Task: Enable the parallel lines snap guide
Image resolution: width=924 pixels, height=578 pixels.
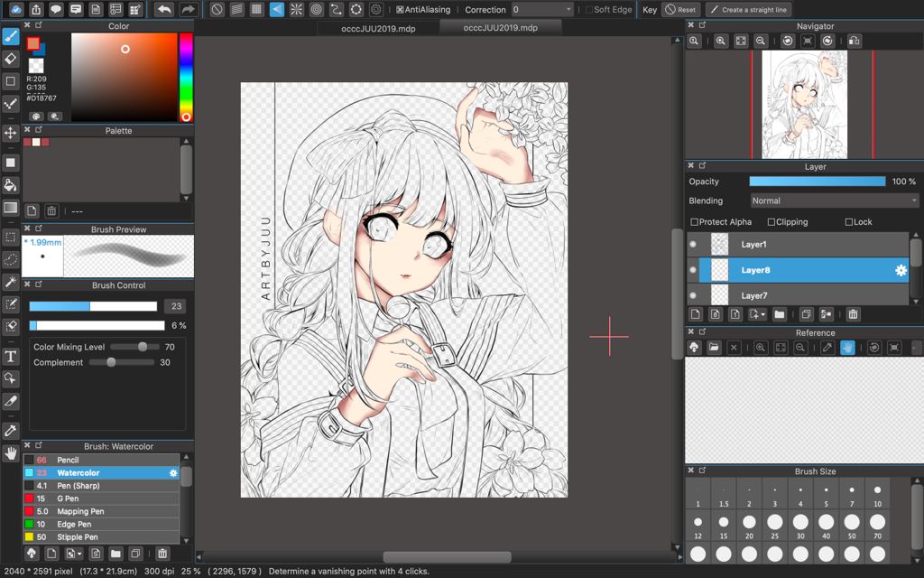Action: point(237,9)
